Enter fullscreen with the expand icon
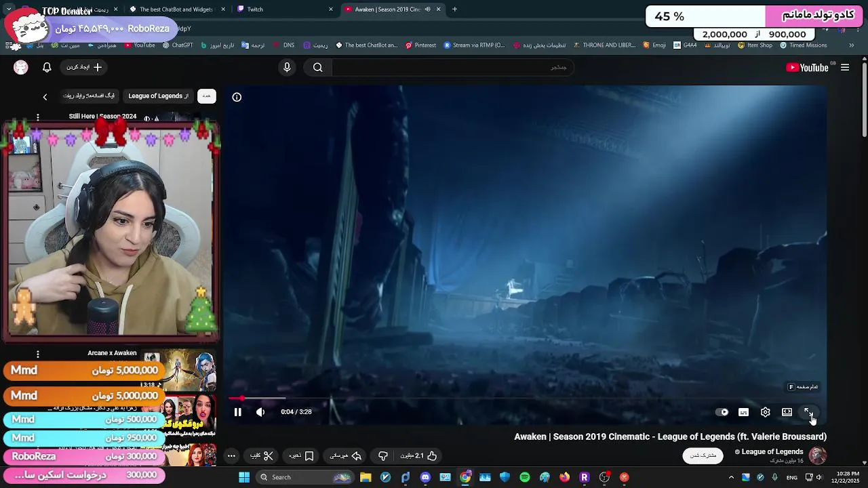This screenshot has width=868, height=488. pyautogui.click(x=808, y=412)
